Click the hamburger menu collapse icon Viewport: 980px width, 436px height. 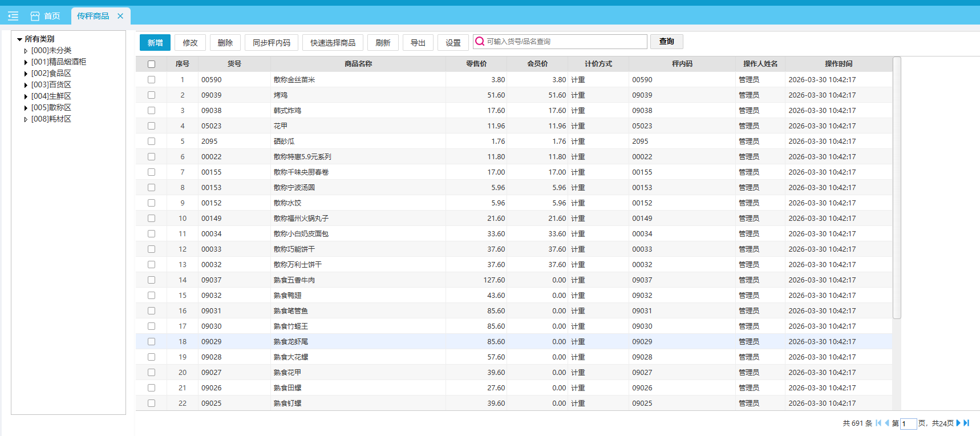[x=13, y=16]
